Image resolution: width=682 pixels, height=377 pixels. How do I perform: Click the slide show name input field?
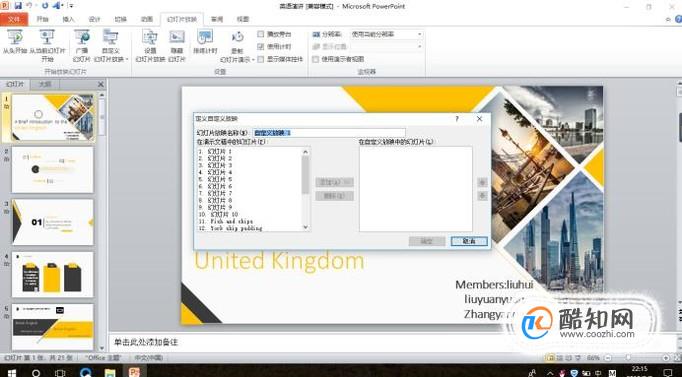[329, 133]
